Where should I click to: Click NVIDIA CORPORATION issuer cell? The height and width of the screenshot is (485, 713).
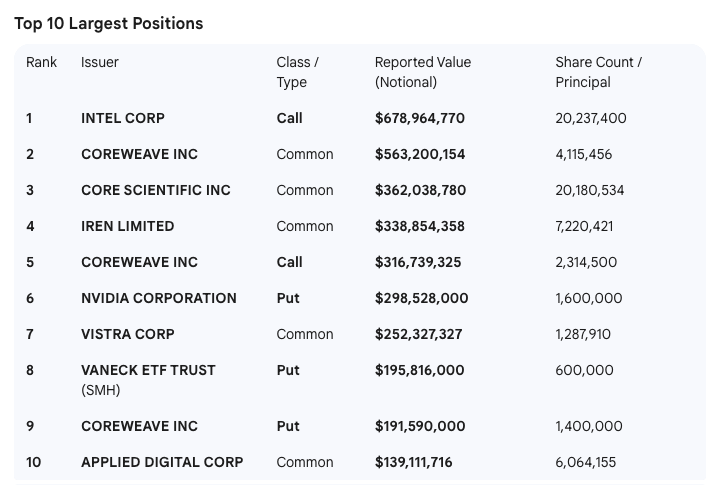pyautogui.click(x=158, y=298)
